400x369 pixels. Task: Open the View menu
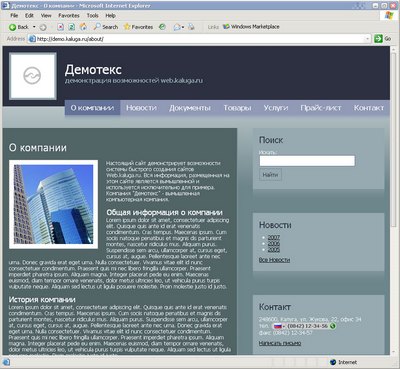[46, 15]
